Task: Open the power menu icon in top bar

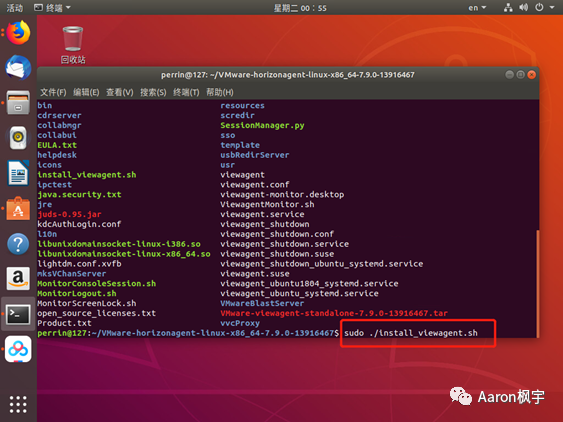Action: coord(539,8)
